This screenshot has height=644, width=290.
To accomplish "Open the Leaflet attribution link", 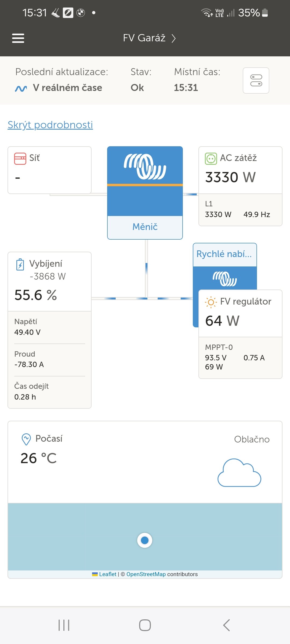I will pyautogui.click(x=107, y=574).
